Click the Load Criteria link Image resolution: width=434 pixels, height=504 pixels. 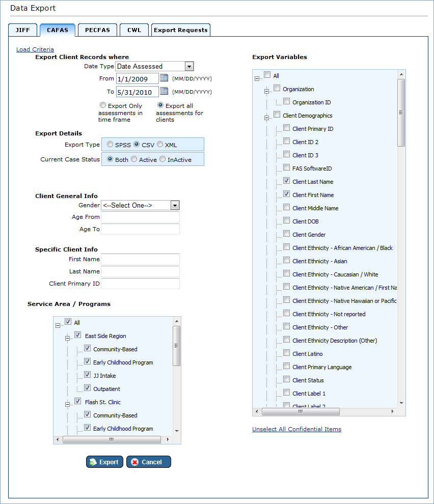click(35, 49)
